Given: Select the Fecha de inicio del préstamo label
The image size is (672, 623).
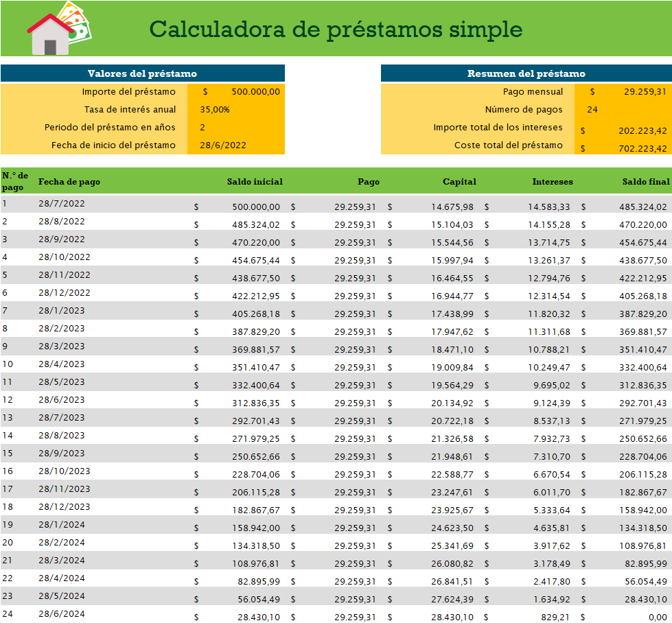Looking at the screenshot, I should pos(113,145).
